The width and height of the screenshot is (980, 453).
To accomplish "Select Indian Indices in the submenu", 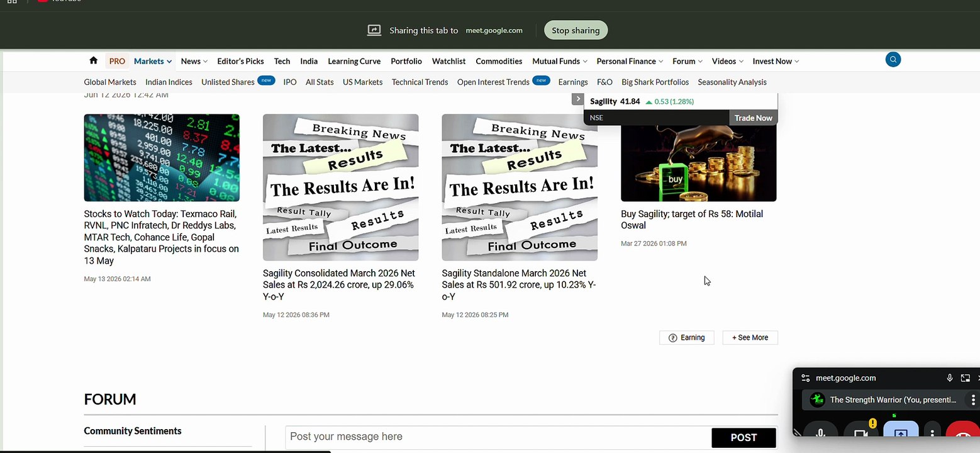I will pos(169,82).
